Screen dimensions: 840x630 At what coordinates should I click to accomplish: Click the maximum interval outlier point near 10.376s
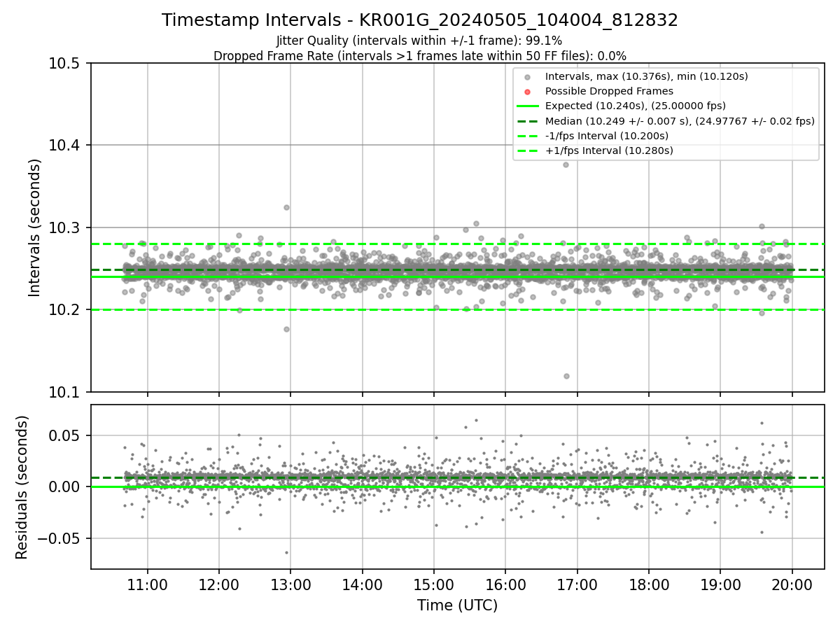coord(566,164)
